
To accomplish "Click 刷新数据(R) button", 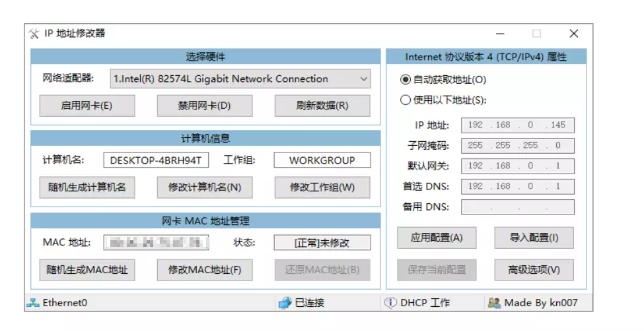I will click(x=322, y=106).
